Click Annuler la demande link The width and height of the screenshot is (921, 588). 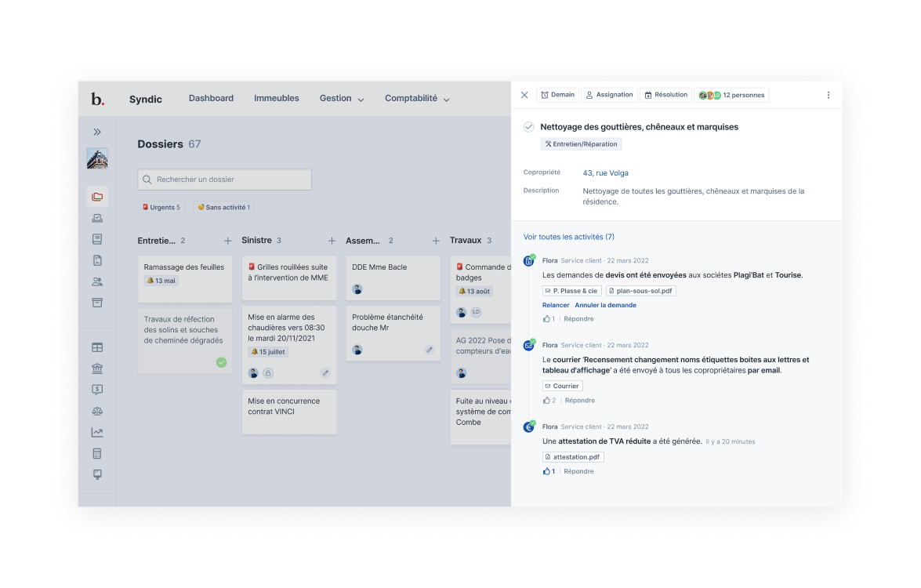coord(606,306)
